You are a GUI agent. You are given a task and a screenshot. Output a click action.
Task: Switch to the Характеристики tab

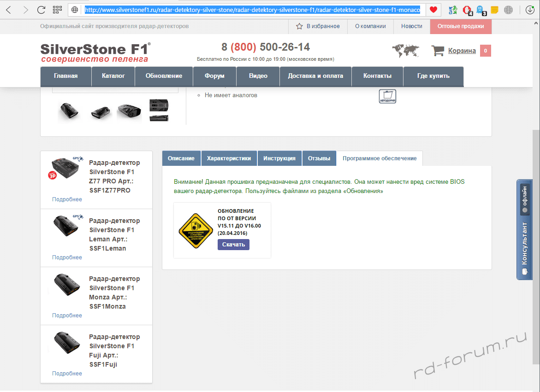(229, 158)
